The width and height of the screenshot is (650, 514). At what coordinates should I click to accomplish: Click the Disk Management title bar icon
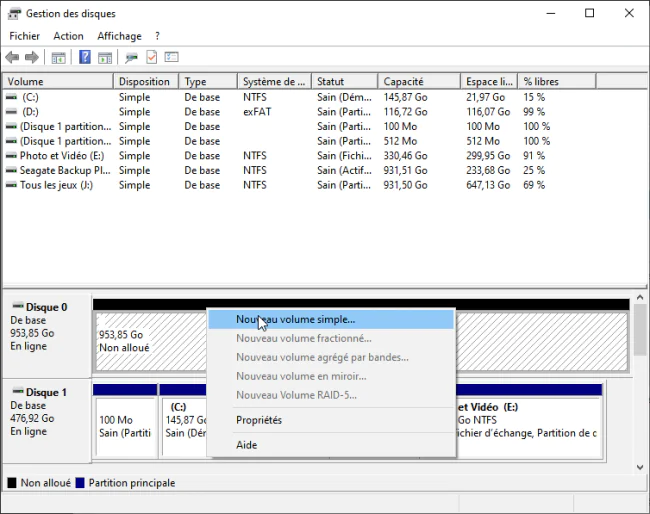[x=14, y=14]
